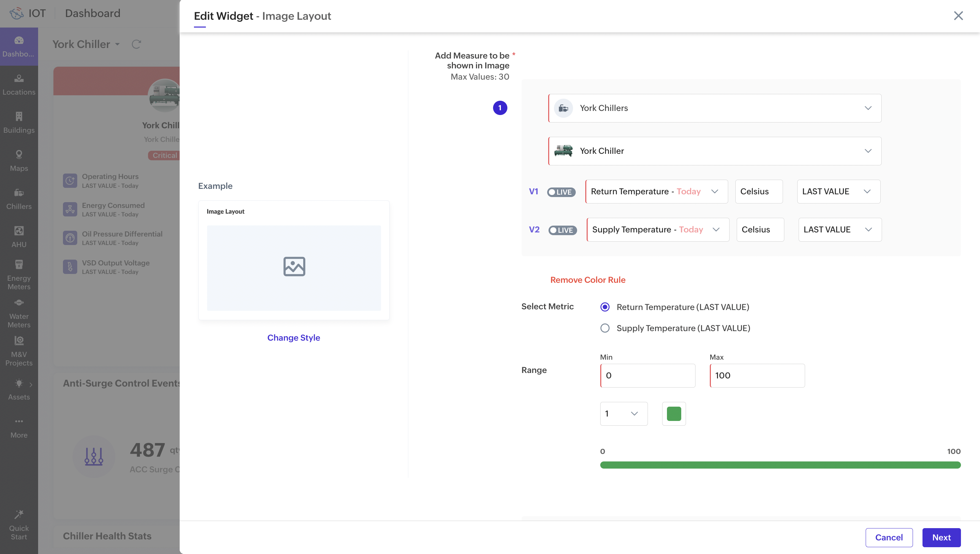Toggle the V1 LIVE switch

(561, 192)
